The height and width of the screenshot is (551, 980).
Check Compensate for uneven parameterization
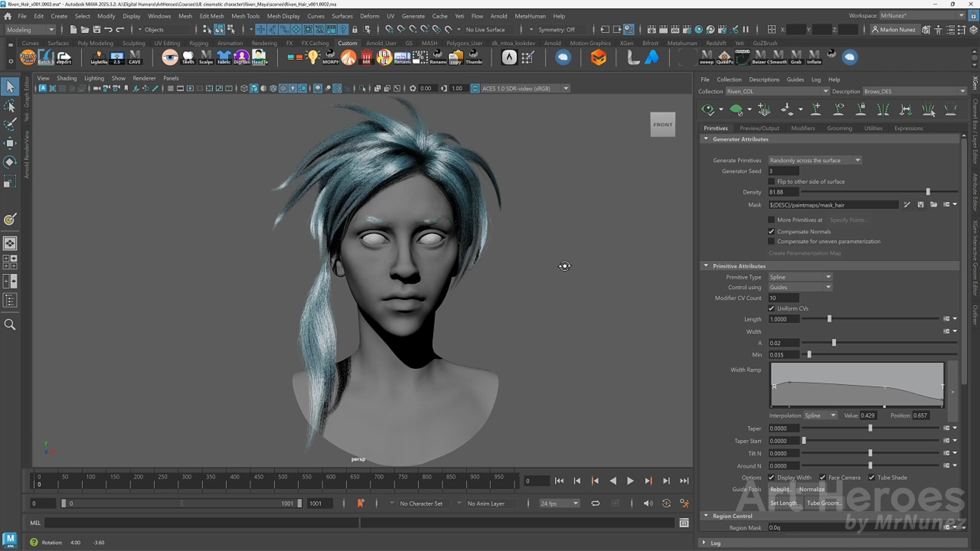tap(771, 241)
